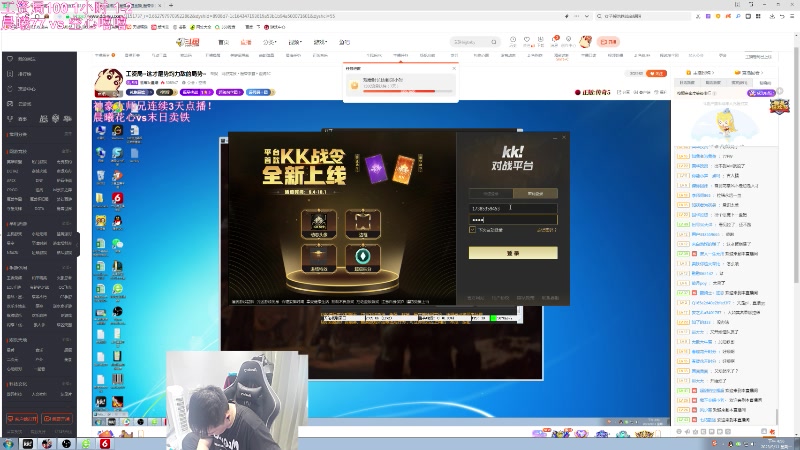Screen dimensions: 800x450
Task: Open the download icon in Huya header
Action: (540, 41)
